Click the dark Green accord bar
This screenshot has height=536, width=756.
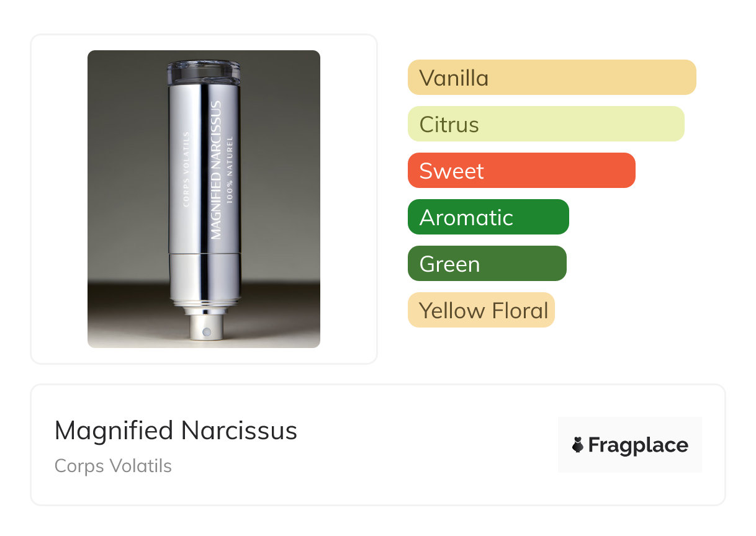coord(487,264)
